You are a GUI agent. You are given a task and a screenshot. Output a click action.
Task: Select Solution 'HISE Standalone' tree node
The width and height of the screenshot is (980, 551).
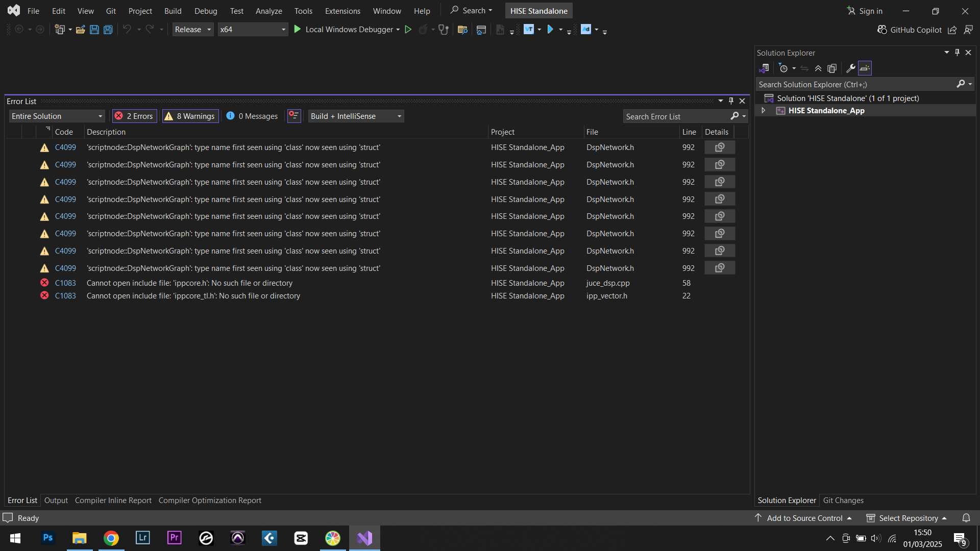click(848, 98)
